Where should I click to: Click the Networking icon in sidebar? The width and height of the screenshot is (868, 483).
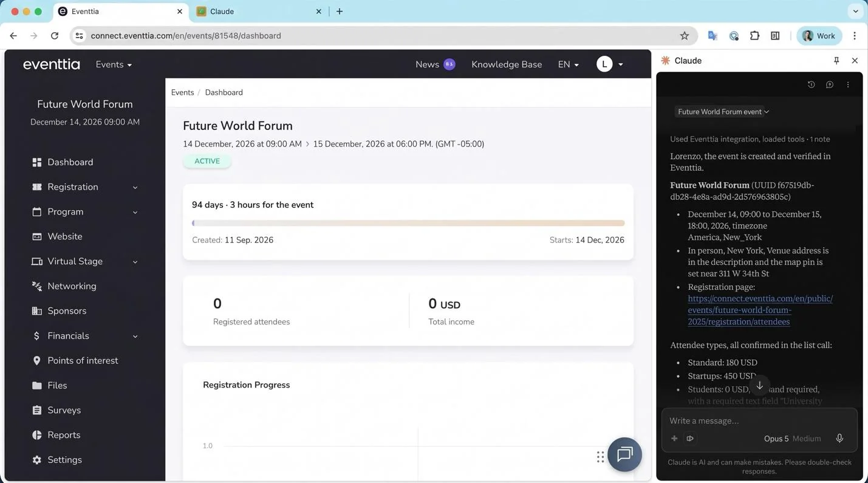coord(36,286)
